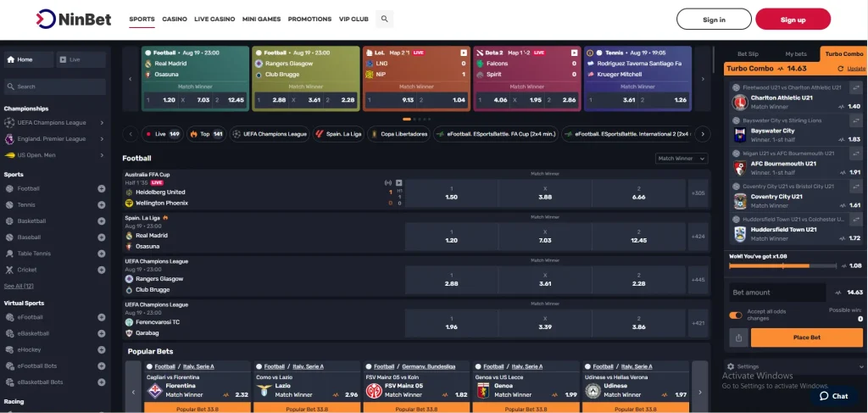
Task: Click the See All (12) sports link
Action: [19, 286]
